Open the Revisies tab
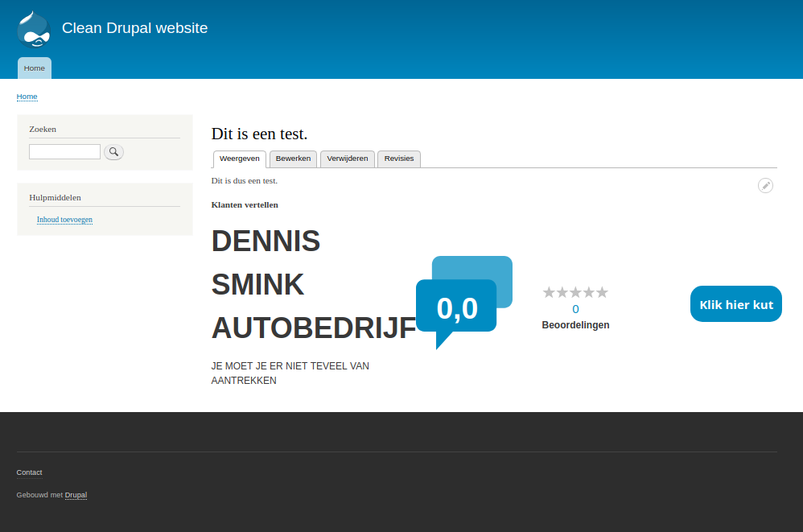803x532 pixels. pyautogui.click(x=399, y=159)
